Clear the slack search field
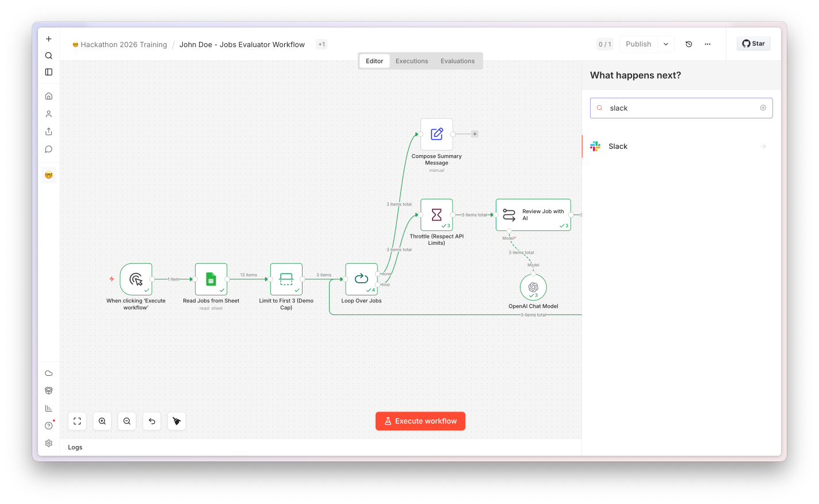819x504 pixels. (763, 108)
